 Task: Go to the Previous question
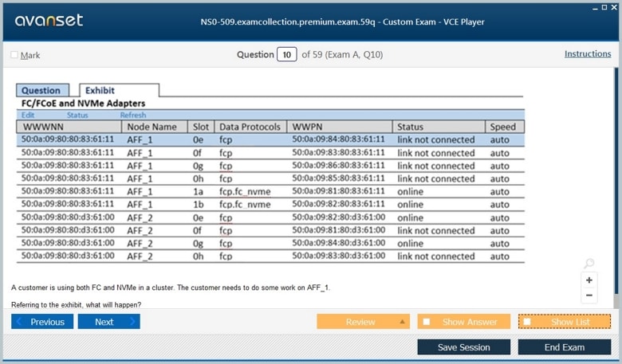click(42, 322)
